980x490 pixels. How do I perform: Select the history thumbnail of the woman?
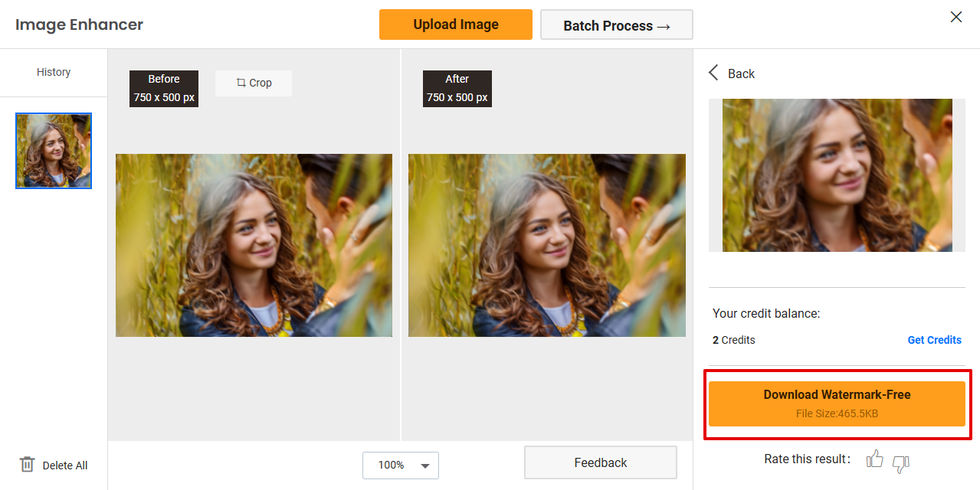click(54, 151)
